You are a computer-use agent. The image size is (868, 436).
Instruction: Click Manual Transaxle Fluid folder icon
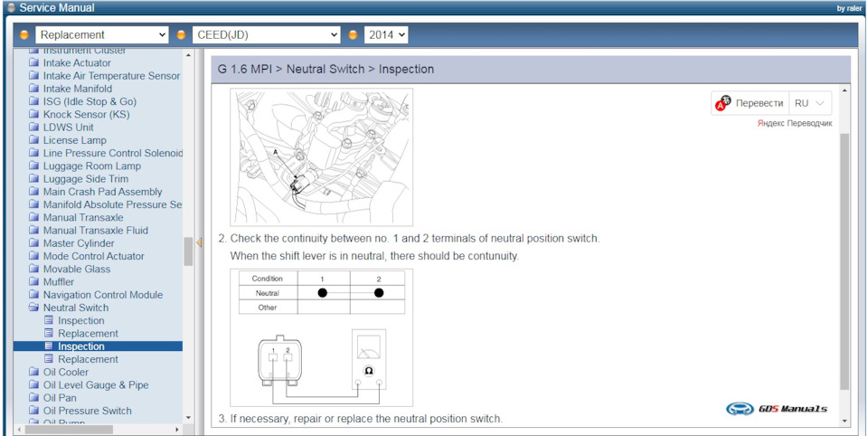34,231
